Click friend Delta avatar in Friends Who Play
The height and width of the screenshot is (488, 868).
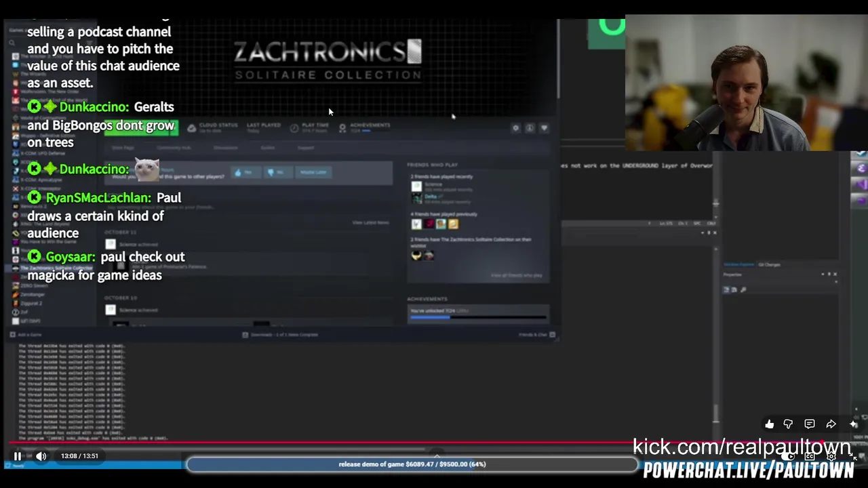coord(416,198)
